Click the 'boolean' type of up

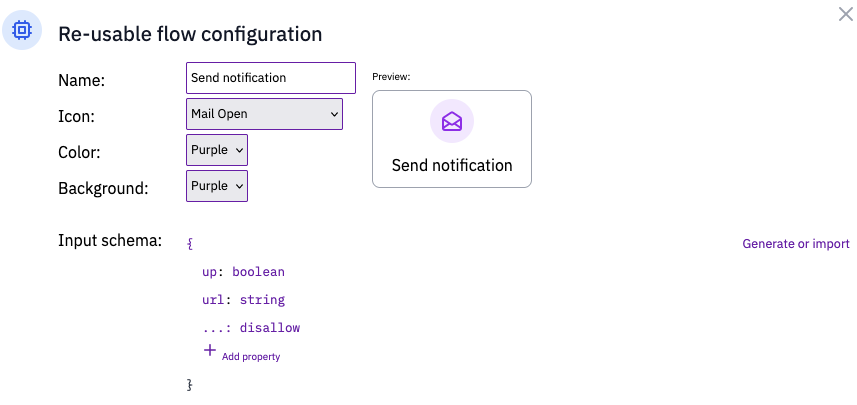coord(259,272)
